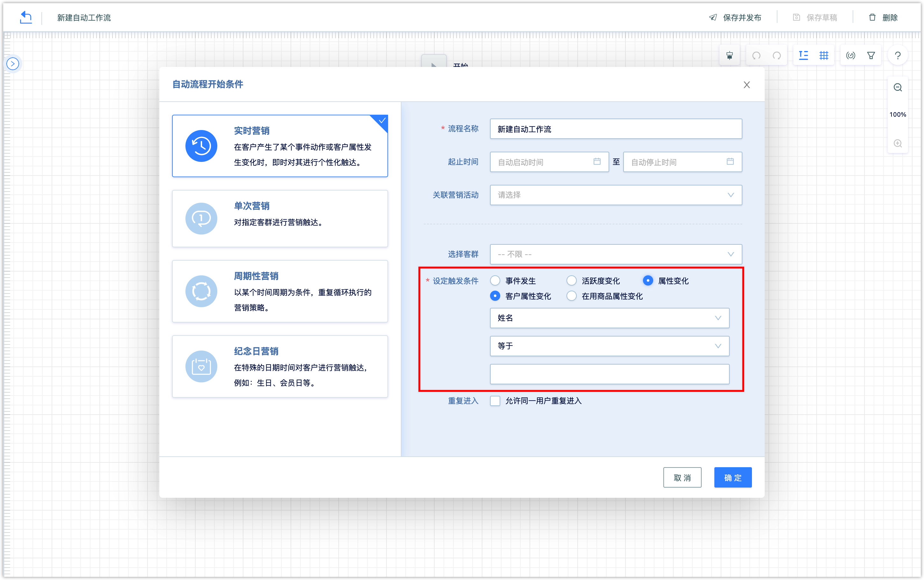Enable 允许同一用户重复进入 checkbox
The image size is (924, 580).
(x=495, y=401)
